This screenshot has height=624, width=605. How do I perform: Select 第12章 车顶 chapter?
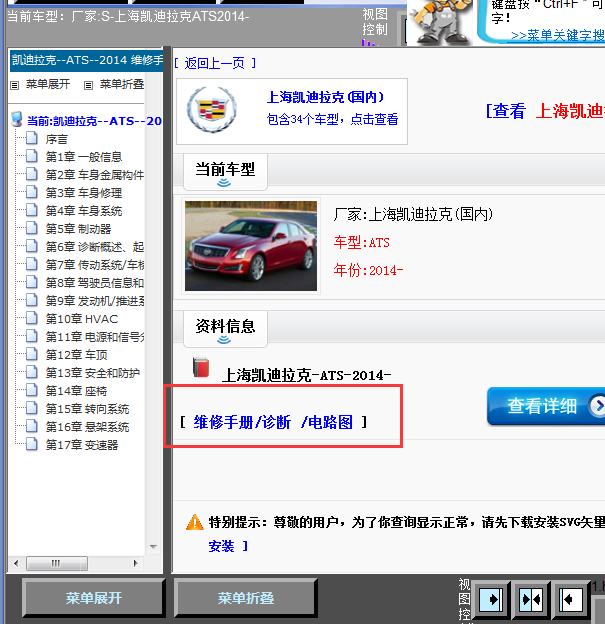tap(76, 355)
